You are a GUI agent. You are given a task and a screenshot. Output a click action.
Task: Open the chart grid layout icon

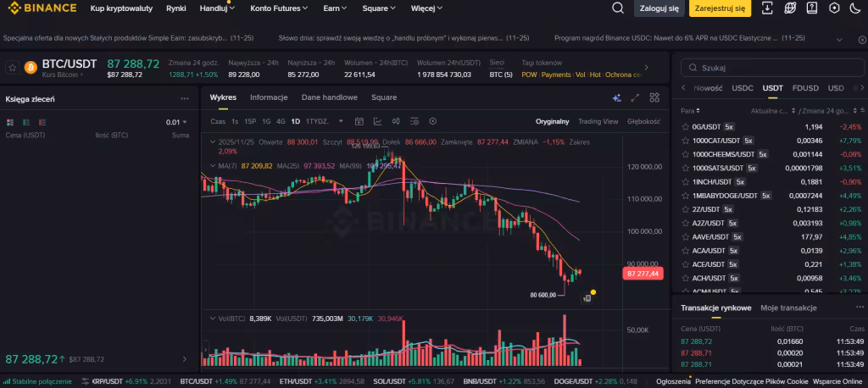point(654,97)
